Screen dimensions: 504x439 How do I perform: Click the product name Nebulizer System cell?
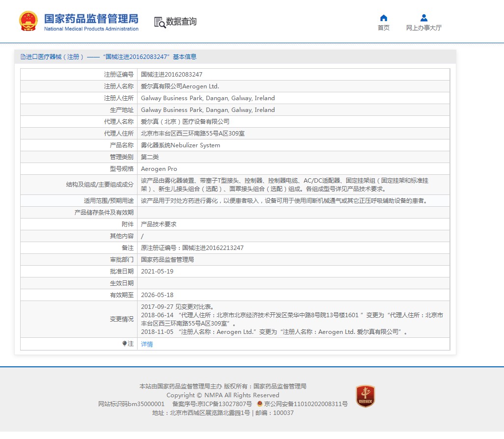[x=180, y=145]
